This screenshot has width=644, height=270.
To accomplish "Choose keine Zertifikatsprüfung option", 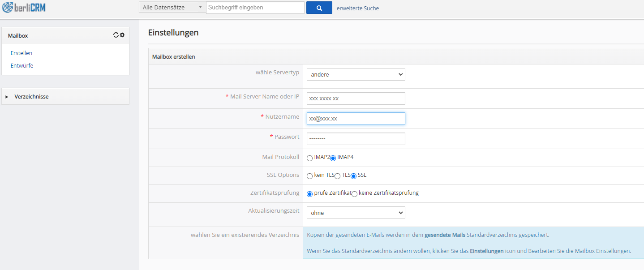I will click(354, 193).
